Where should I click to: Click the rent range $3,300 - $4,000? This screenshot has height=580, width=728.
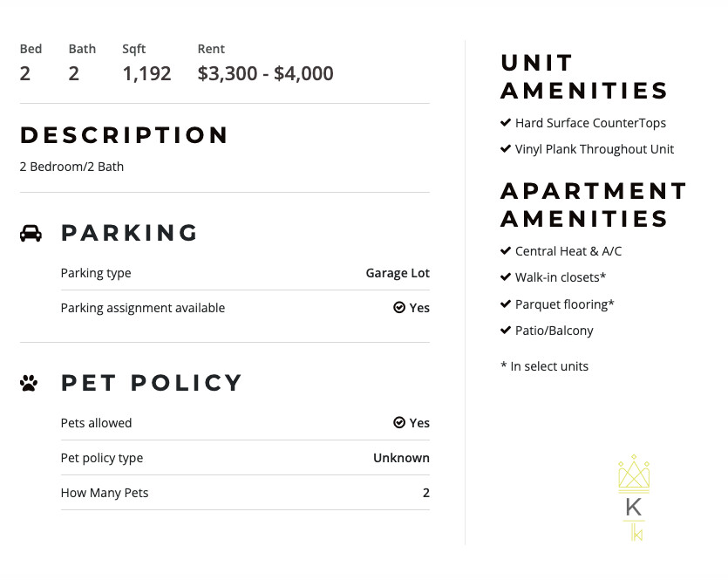[266, 74]
